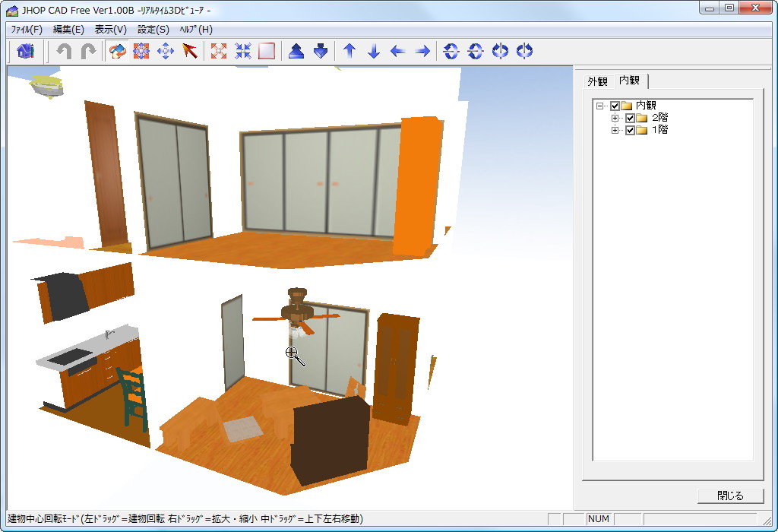Click the blue raise-up triangle icon
Screen dimensions: 778x532
pos(296,51)
